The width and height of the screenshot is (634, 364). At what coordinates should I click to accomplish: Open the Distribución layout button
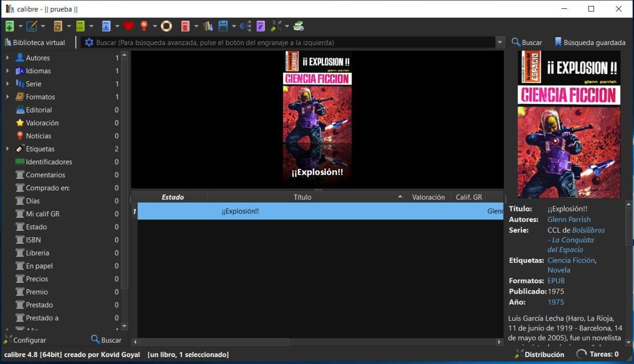[x=539, y=355]
